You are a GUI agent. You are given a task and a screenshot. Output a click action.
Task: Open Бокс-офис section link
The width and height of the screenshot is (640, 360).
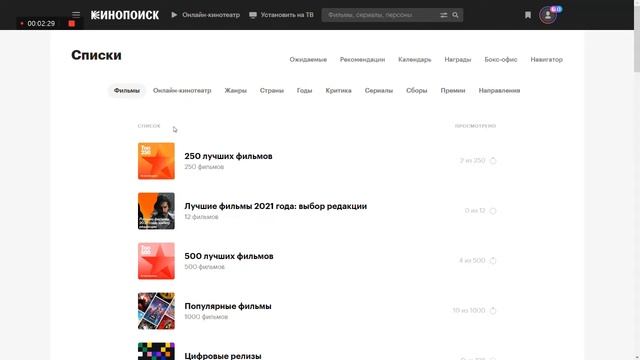point(501,60)
